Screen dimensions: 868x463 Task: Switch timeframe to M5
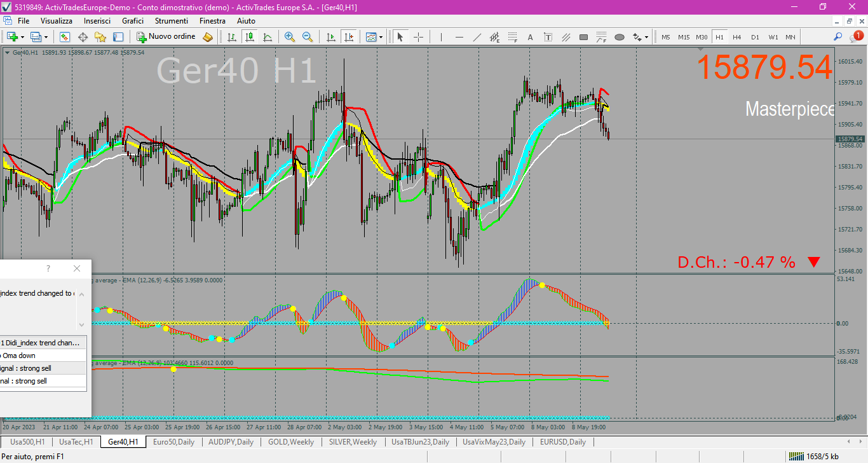(666, 37)
